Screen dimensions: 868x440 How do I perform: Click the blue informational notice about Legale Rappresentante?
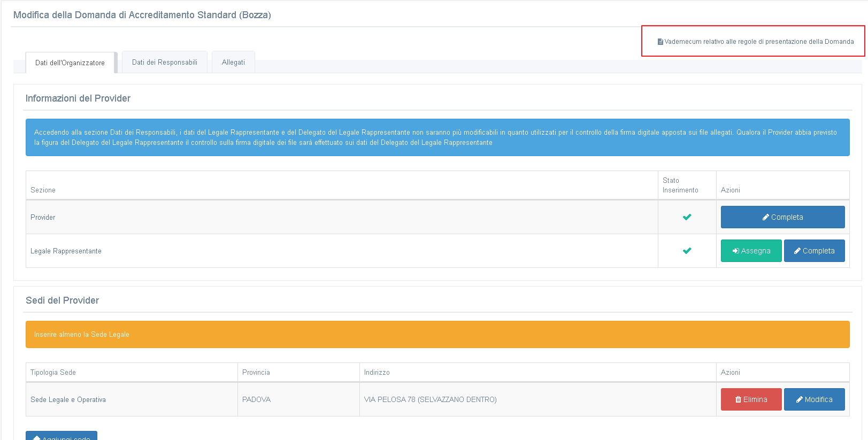pyautogui.click(x=437, y=137)
